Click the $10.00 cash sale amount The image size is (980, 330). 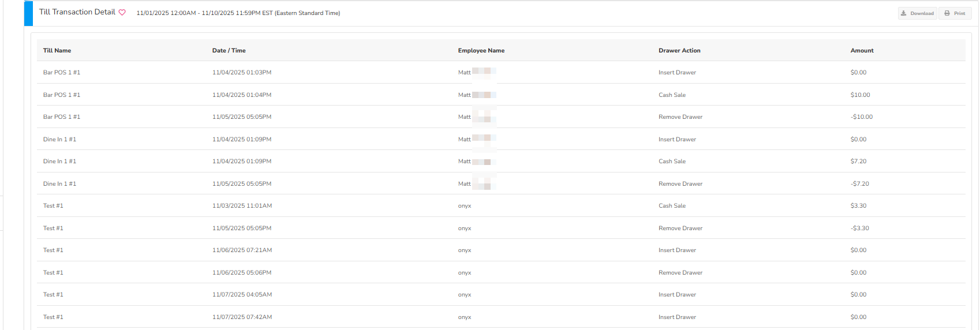860,95
